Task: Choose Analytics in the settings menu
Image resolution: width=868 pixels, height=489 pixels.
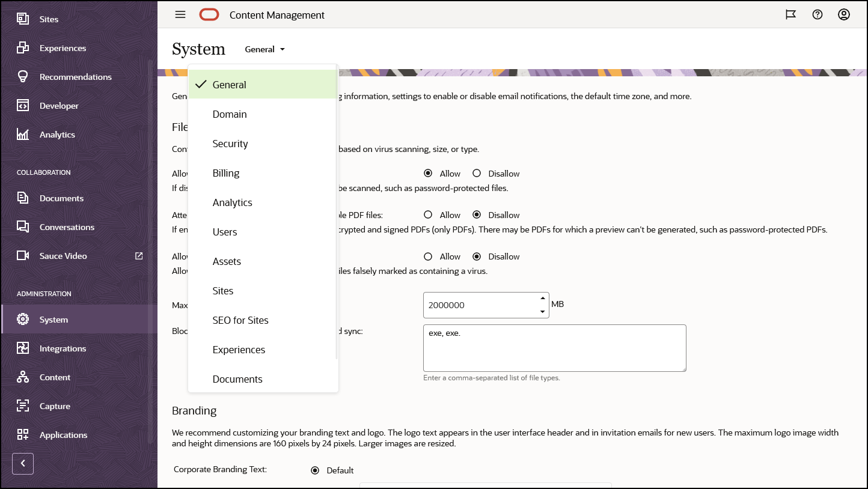Action: pos(263,202)
